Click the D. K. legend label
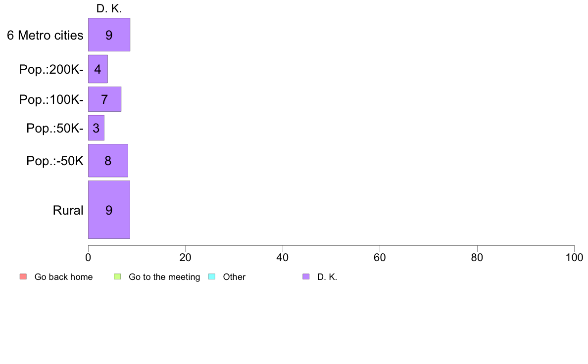The height and width of the screenshot is (364, 588). 327,277
